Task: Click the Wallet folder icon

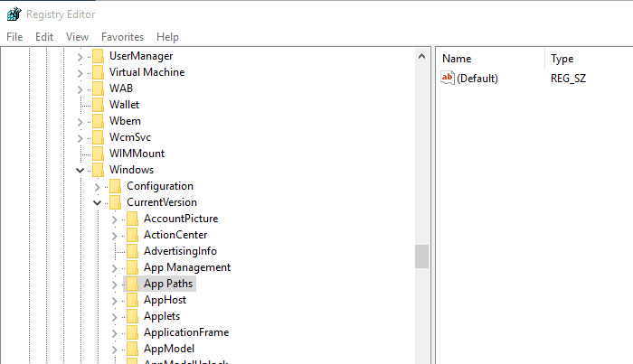Action: pos(98,105)
